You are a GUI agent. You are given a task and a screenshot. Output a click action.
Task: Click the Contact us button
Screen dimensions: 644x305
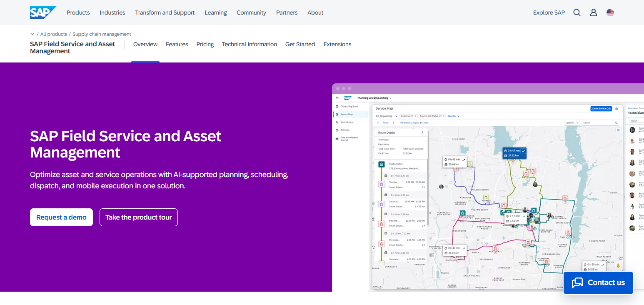598,282
